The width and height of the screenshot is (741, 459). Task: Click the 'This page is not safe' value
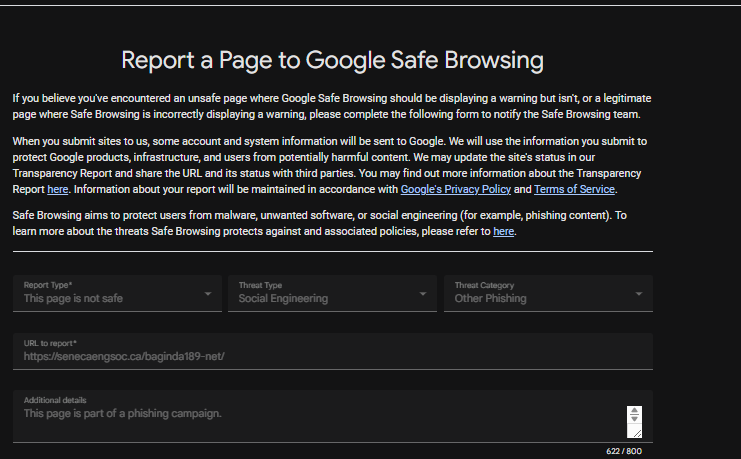click(x=73, y=298)
